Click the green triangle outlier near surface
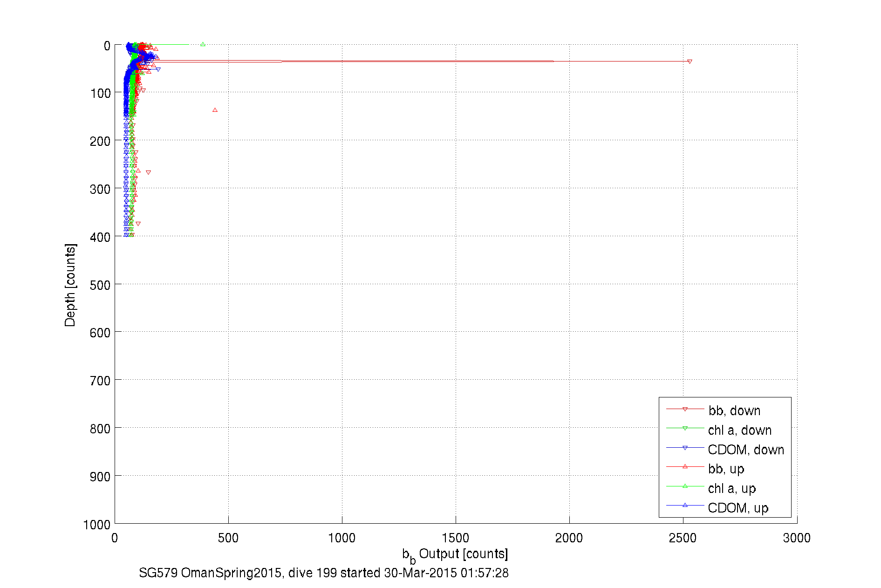 point(203,44)
